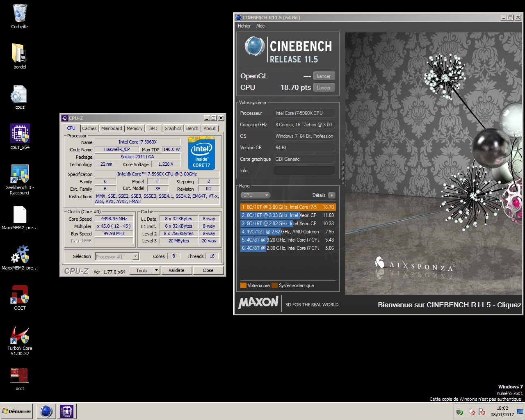Click the Validate button in CPU-Z
The height and width of the screenshot is (420, 525).
176,270
